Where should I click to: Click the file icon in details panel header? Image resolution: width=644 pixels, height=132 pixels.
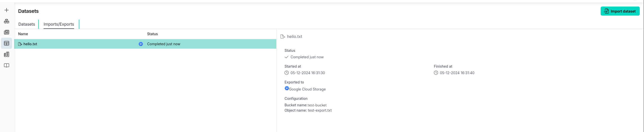[283, 37]
